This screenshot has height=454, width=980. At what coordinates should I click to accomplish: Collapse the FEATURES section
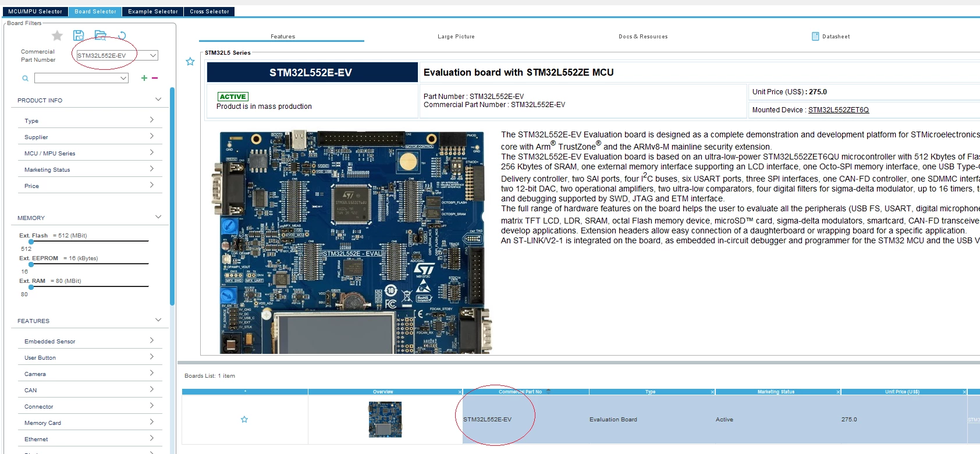(158, 320)
